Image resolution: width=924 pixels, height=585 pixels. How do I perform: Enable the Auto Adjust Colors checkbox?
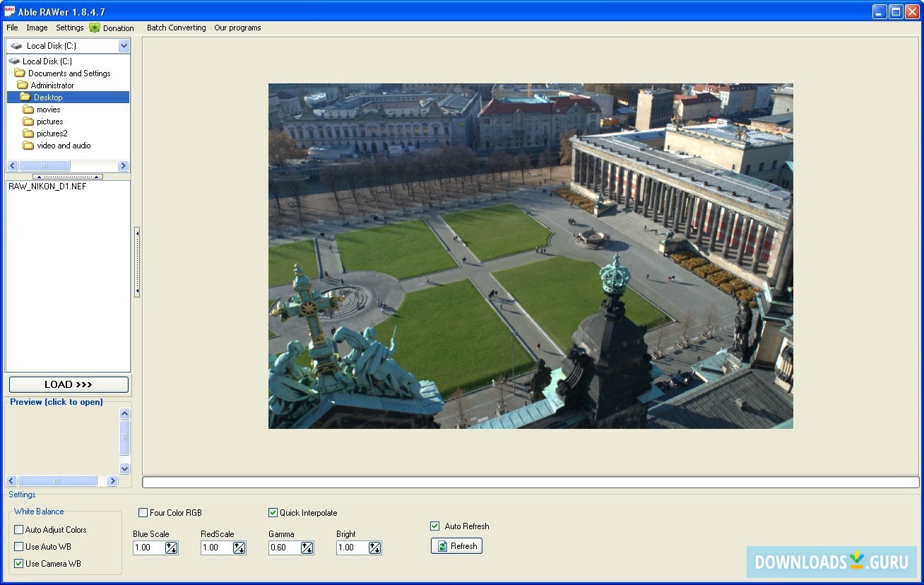pos(19,530)
